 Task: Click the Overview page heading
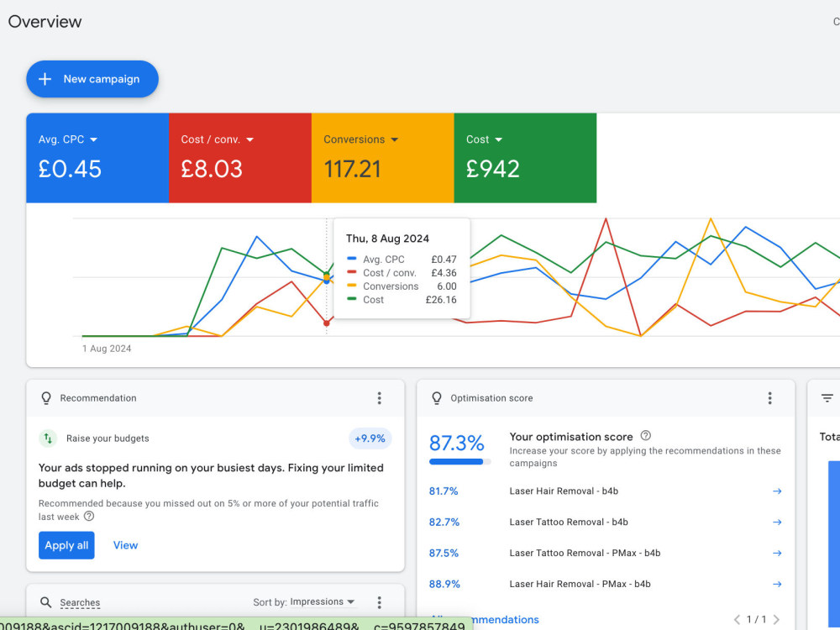click(45, 22)
